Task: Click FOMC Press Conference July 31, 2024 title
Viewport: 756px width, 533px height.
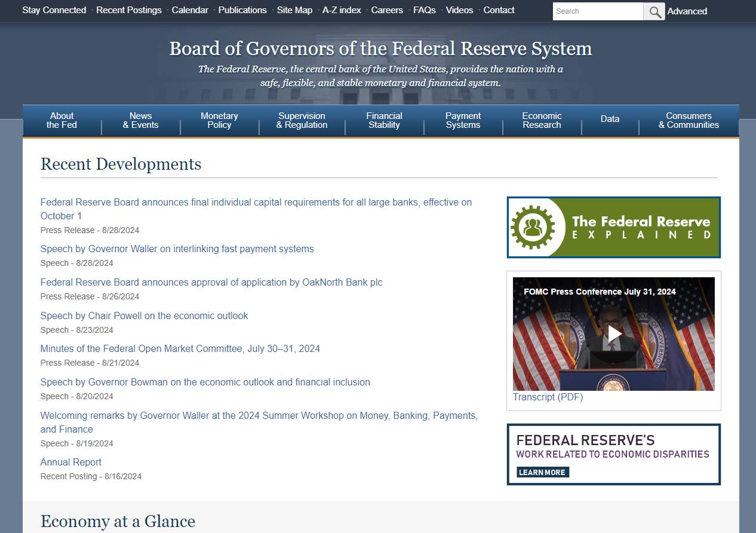Action: 600,292
